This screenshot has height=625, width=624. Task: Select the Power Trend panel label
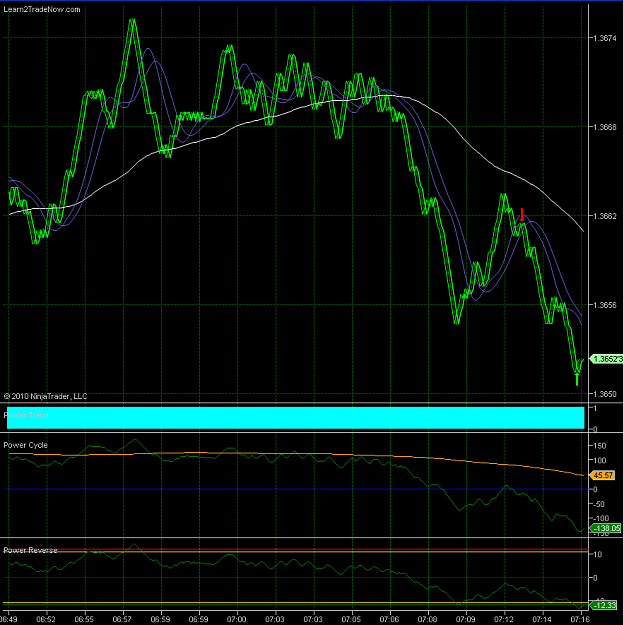pyautogui.click(x=26, y=415)
